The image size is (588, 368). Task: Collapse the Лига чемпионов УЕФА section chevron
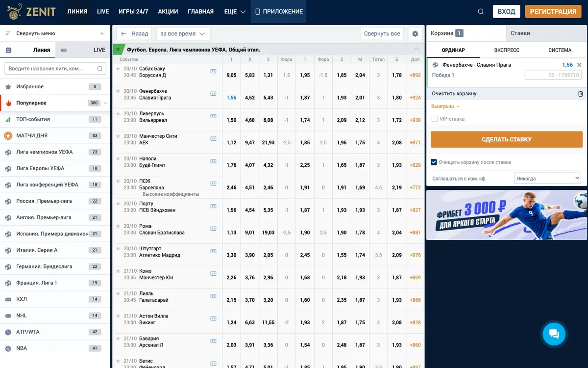tap(416, 50)
